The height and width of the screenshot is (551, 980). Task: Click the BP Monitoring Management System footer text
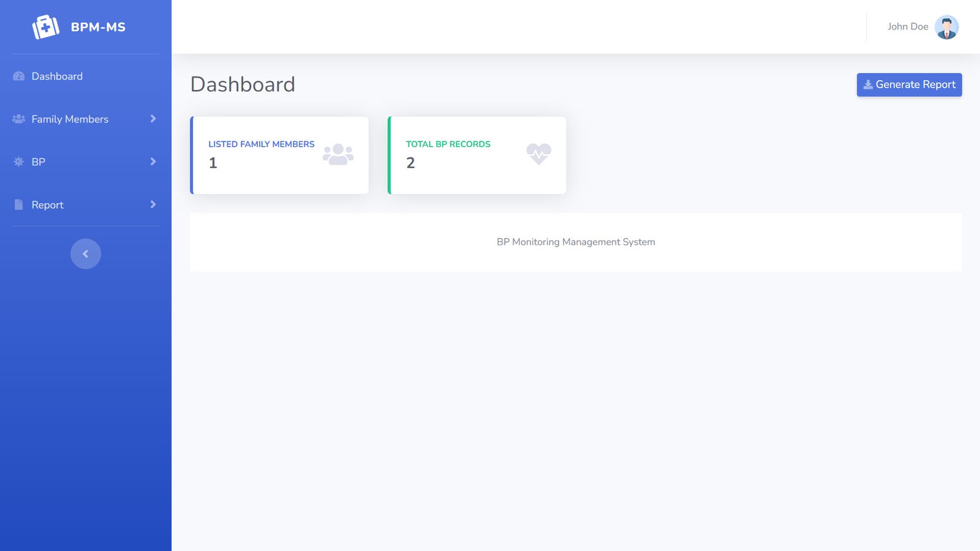pyautogui.click(x=576, y=242)
